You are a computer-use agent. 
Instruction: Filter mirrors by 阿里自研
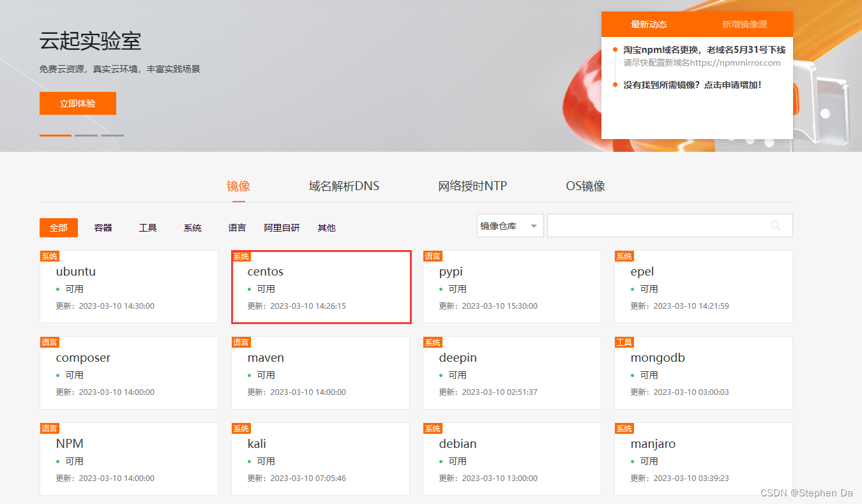[x=282, y=228]
